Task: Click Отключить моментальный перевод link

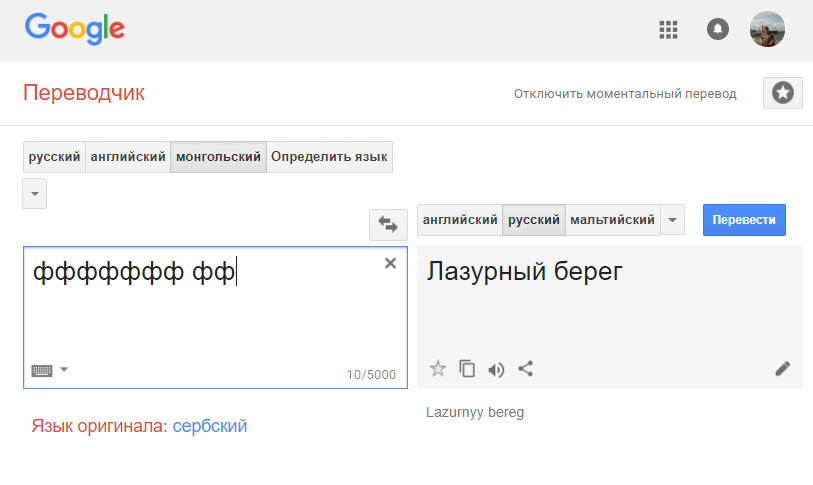Action: point(625,94)
